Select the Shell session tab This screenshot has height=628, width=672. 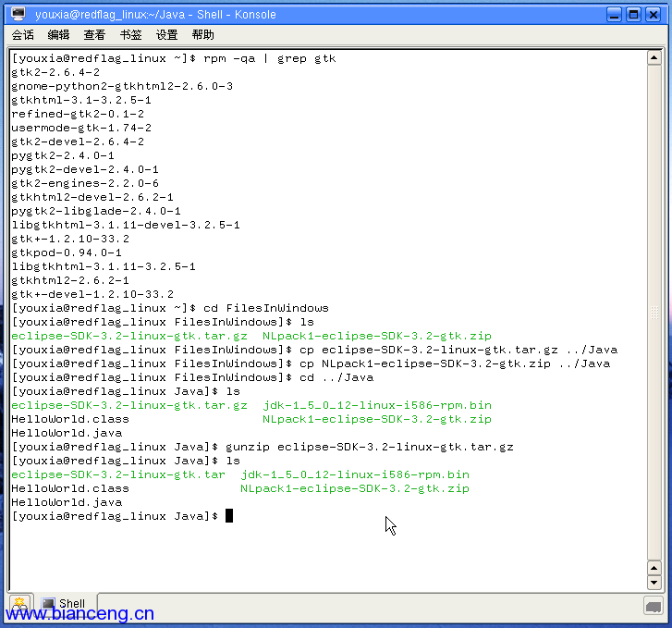point(65,604)
